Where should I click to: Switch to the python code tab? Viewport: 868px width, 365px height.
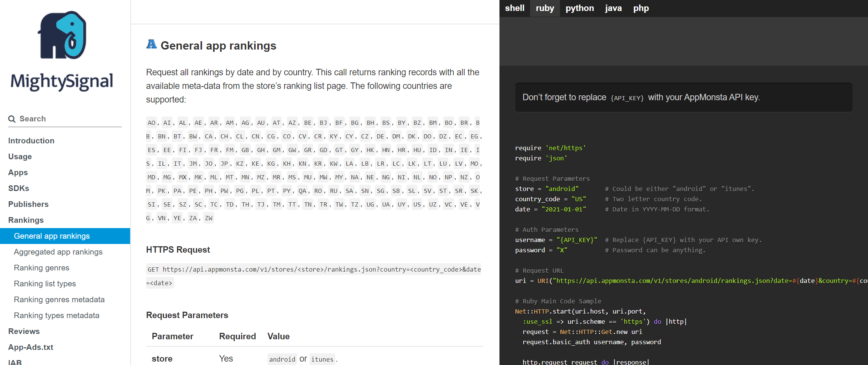[x=580, y=8]
